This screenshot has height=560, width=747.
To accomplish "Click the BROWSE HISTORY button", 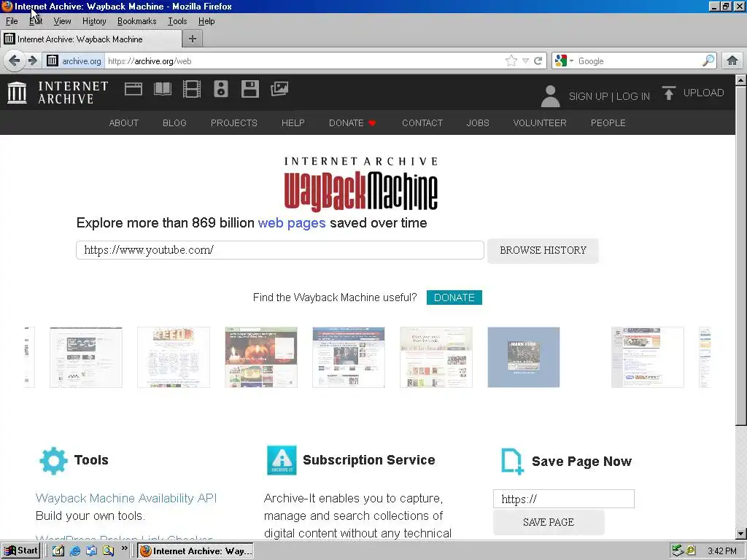I will point(543,251).
